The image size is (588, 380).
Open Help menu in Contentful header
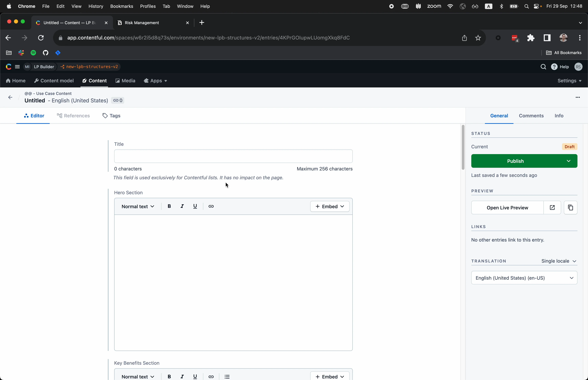[560, 67]
